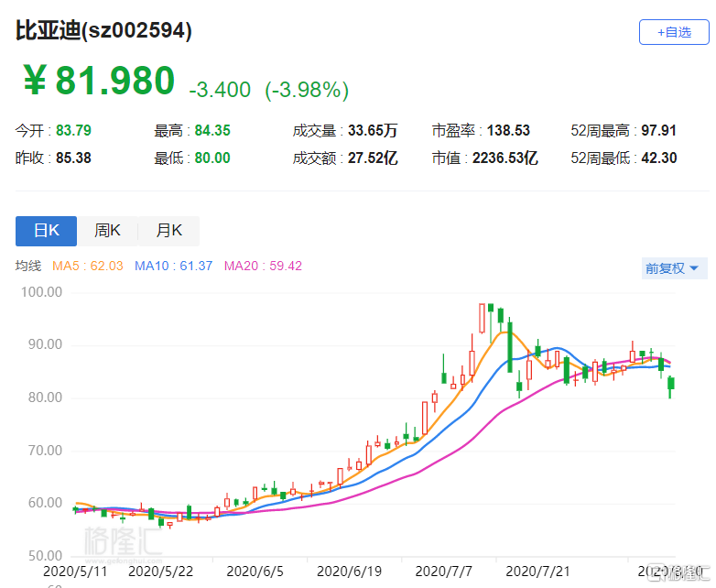Screen dimensions: 716x588
Task: Select the 日K daily chart tab
Action: tap(47, 231)
